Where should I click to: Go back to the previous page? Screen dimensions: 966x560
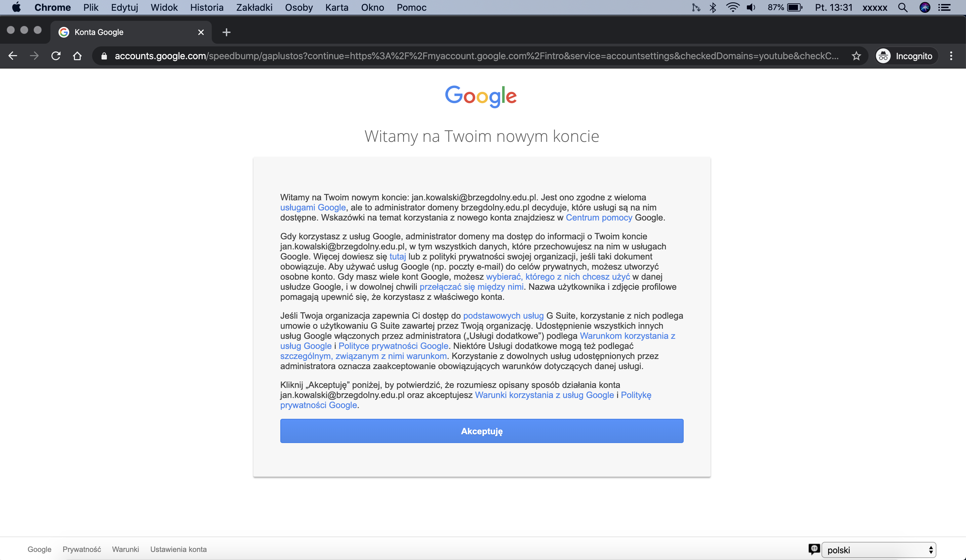coord(13,56)
